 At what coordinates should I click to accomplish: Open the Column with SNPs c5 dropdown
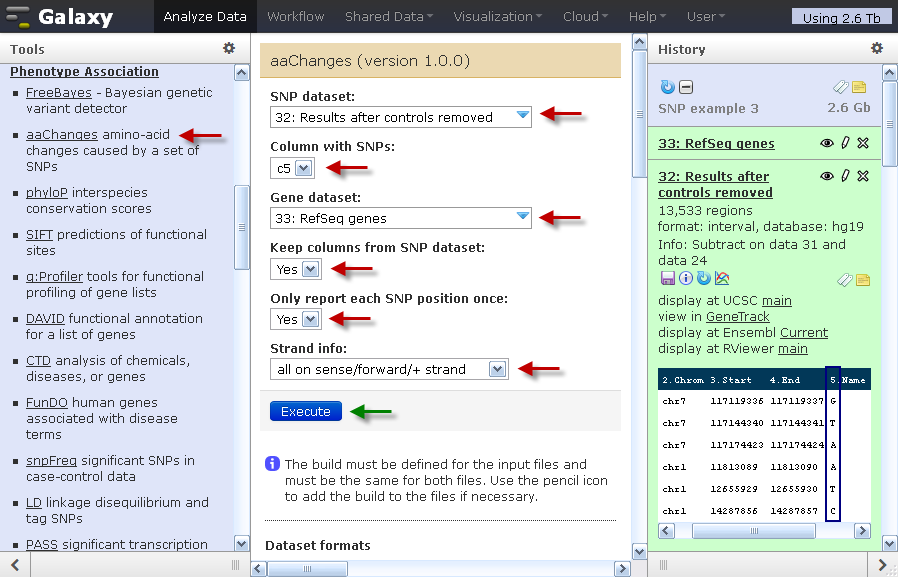click(292, 168)
